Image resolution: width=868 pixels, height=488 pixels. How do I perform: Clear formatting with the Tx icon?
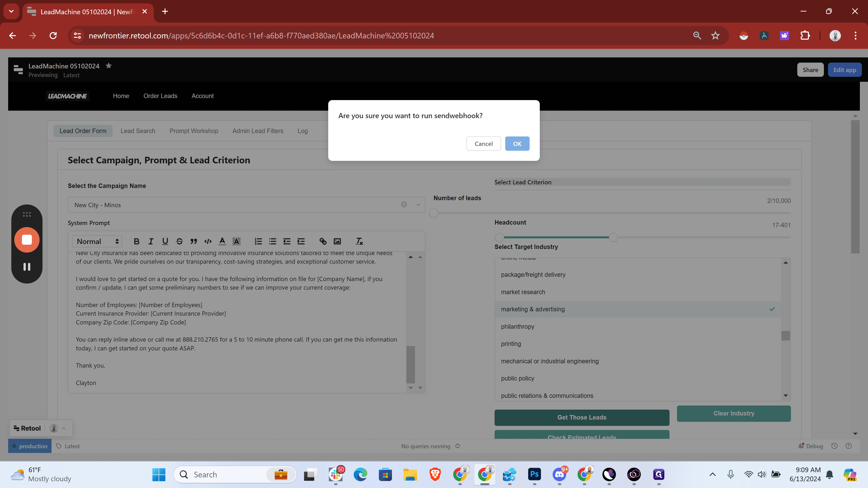click(x=359, y=241)
